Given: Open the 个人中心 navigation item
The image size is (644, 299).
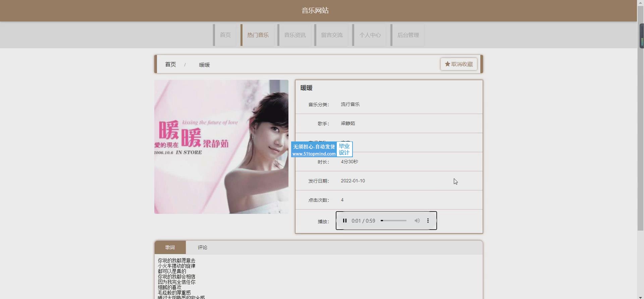Looking at the screenshot, I should pos(370,35).
